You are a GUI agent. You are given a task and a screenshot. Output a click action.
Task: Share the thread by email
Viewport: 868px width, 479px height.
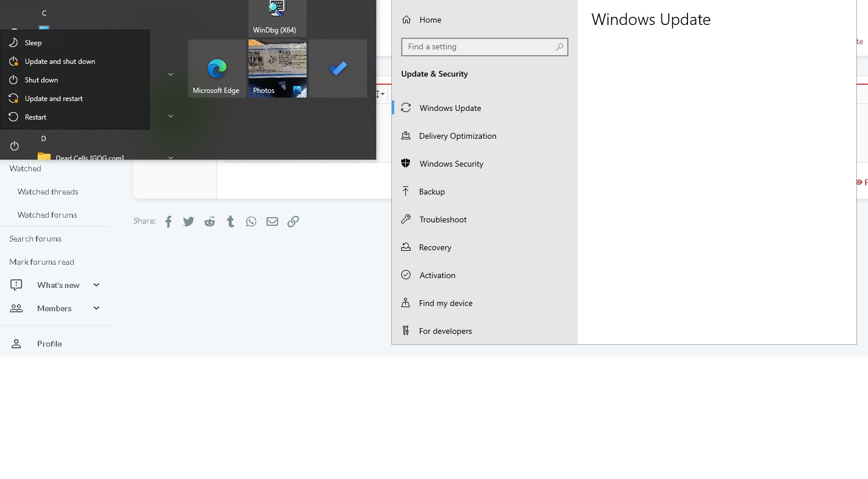click(x=272, y=221)
